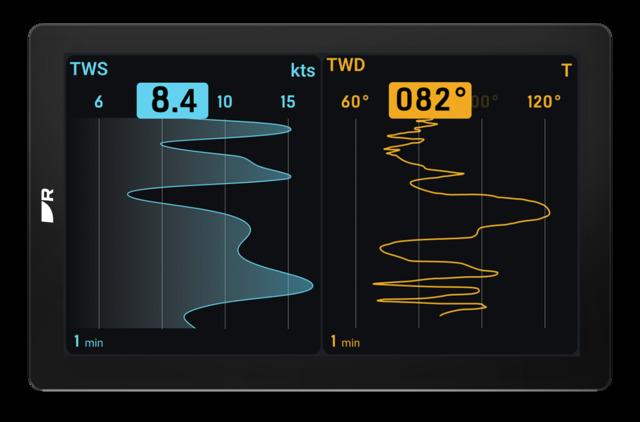Click the T true-reference indicator
The width and height of the screenshot is (640, 422).
566,70
